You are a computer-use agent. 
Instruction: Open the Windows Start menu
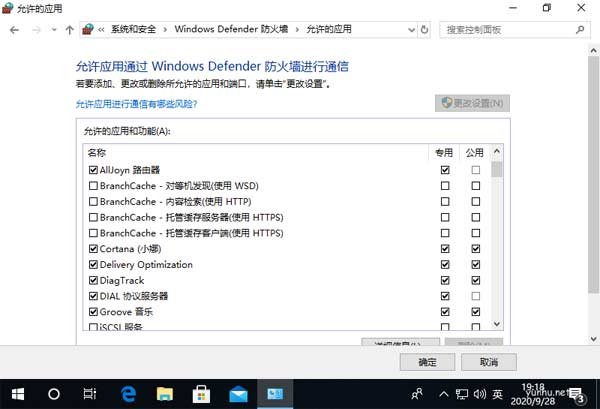18,394
